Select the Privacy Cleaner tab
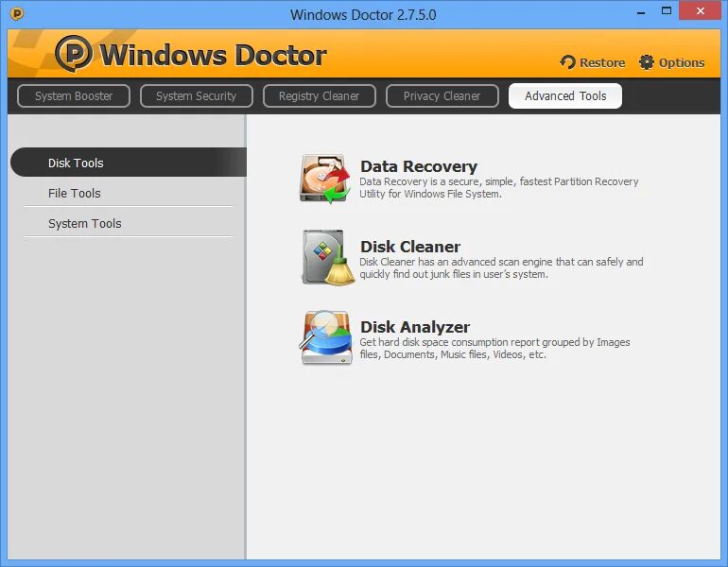The image size is (728, 567). 442,96
